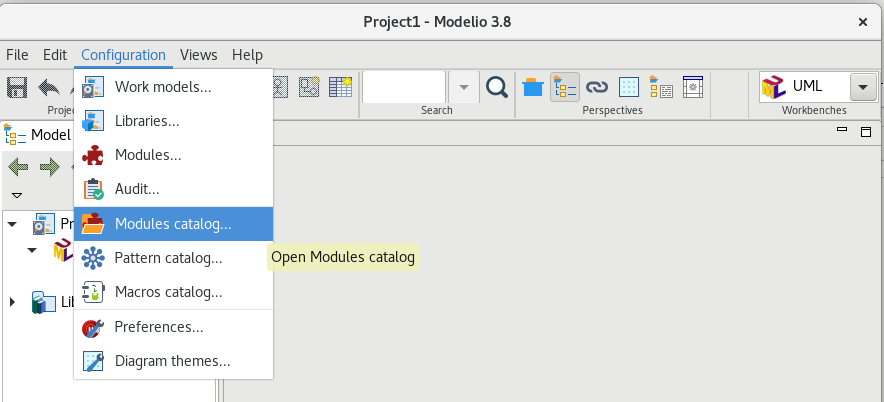This screenshot has height=402, width=884.
Task: Click the Audit clipboard icon
Action: 92,189
